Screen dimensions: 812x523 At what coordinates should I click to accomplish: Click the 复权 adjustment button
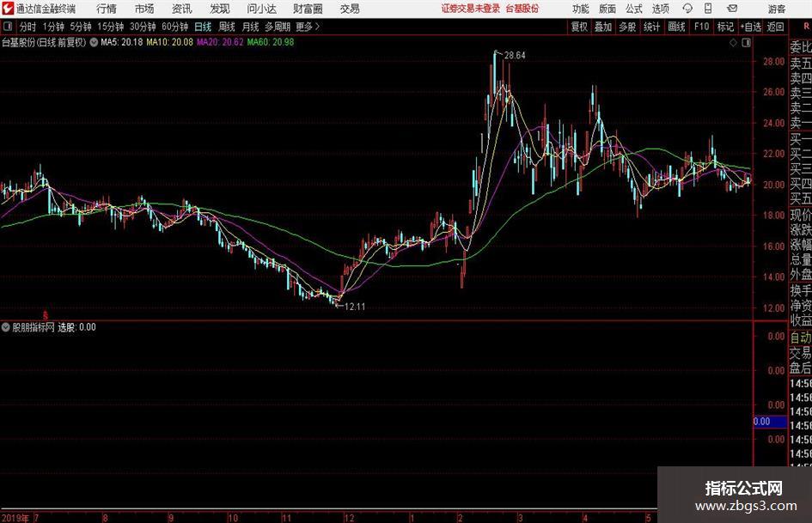(x=579, y=27)
